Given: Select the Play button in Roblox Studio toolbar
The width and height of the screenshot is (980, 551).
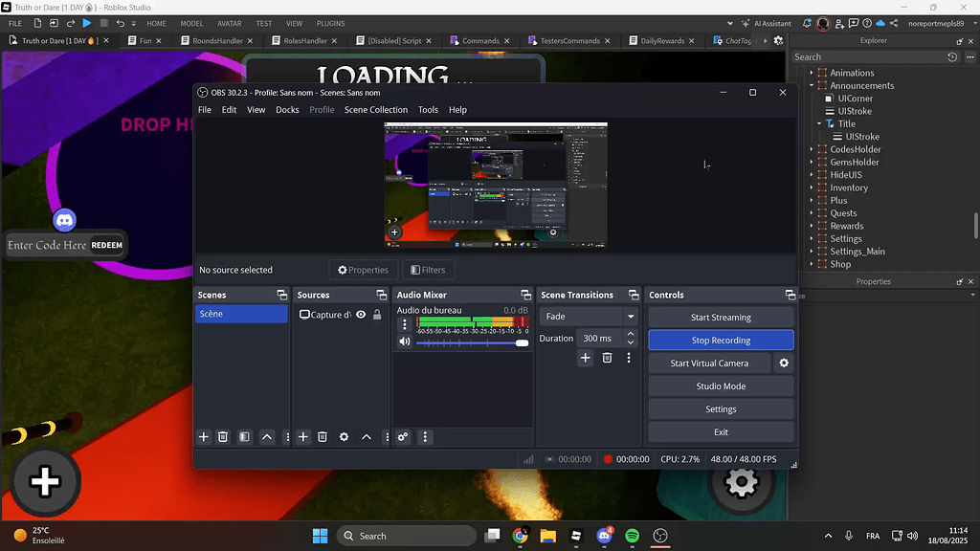Looking at the screenshot, I should click(86, 23).
